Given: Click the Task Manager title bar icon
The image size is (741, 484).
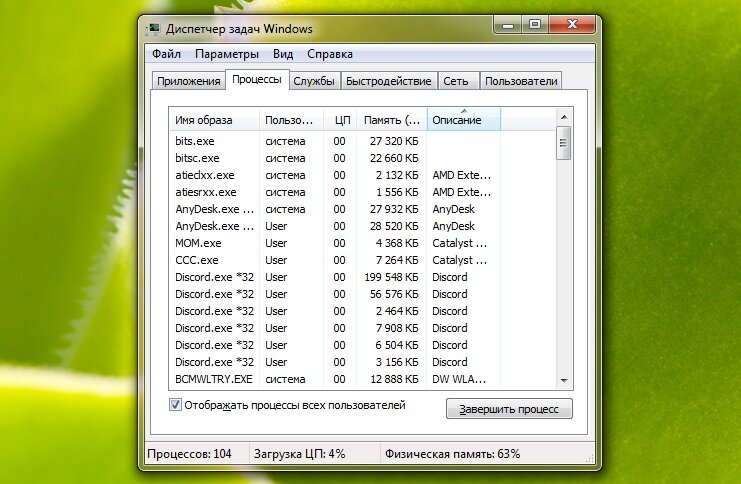Looking at the screenshot, I should coord(153,29).
